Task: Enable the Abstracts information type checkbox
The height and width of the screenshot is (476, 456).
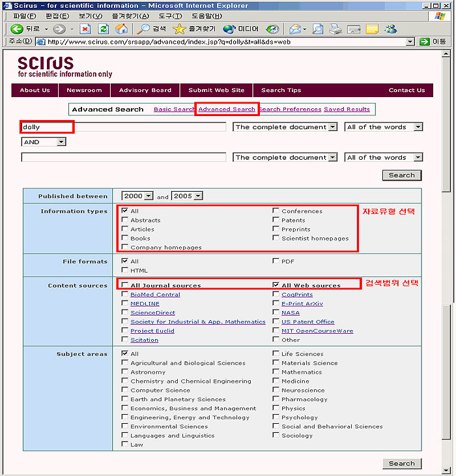Action: pyautogui.click(x=125, y=220)
